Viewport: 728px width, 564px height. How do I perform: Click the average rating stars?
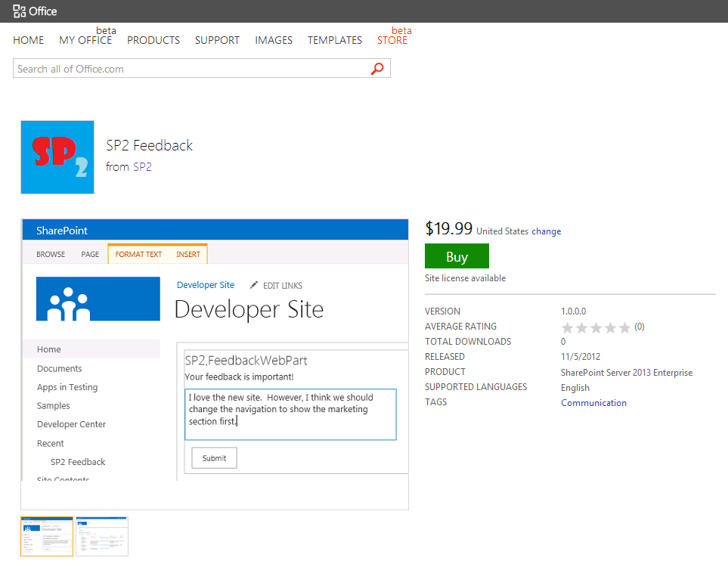(596, 327)
